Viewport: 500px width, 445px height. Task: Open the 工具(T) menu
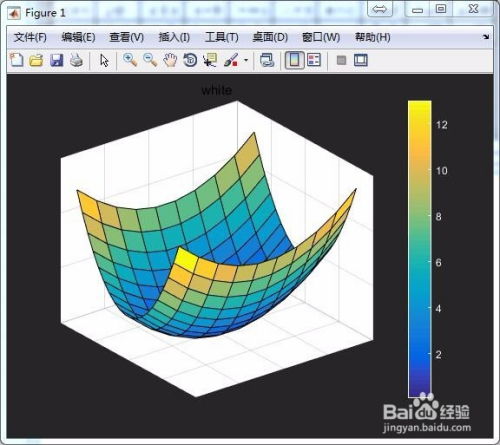pyautogui.click(x=222, y=37)
